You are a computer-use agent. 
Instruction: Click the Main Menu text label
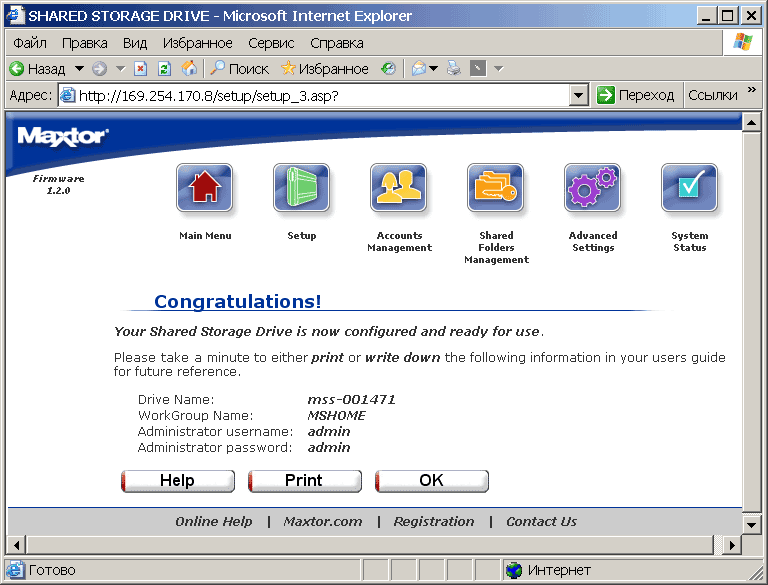[205, 236]
